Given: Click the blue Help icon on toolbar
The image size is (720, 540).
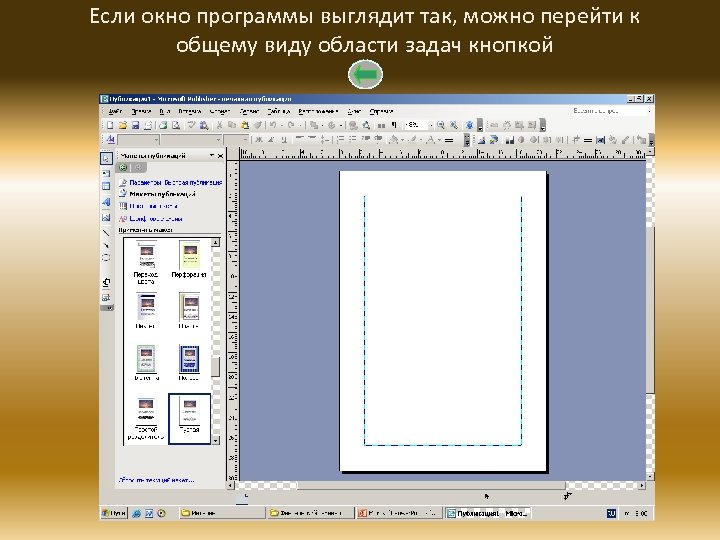Looking at the screenshot, I should (469, 125).
